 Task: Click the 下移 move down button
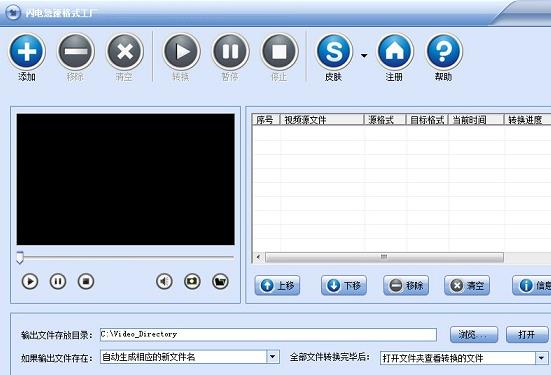tap(344, 285)
